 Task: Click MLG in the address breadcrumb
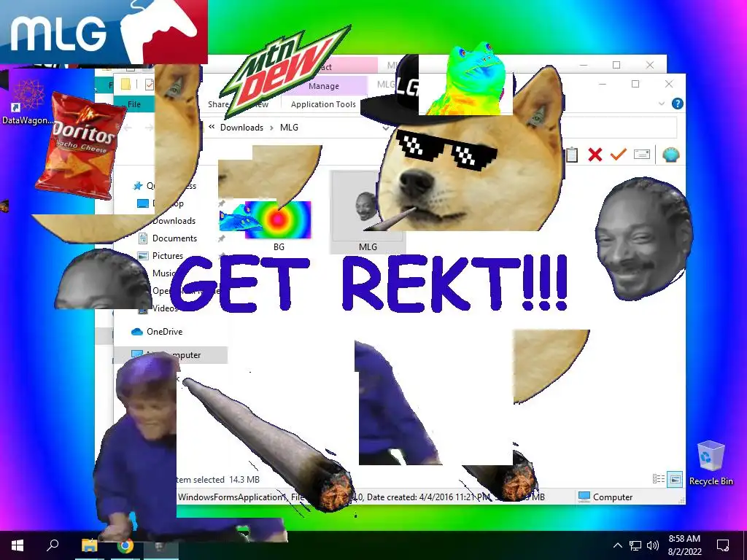[289, 127]
